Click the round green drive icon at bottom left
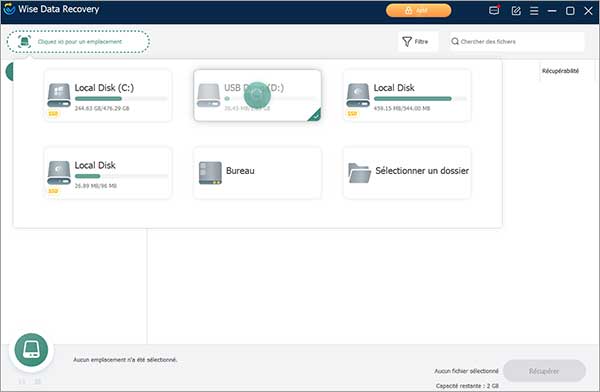Viewport: 600px width, 392px height. click(31, 350)
